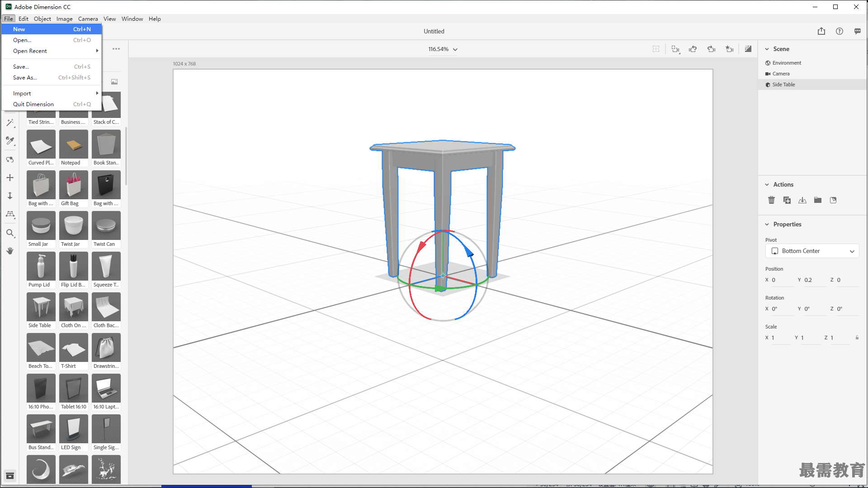Click the Pump Lid asset thumbnail
Viewport: 868px width, 488px height.
tap(41, 267)
